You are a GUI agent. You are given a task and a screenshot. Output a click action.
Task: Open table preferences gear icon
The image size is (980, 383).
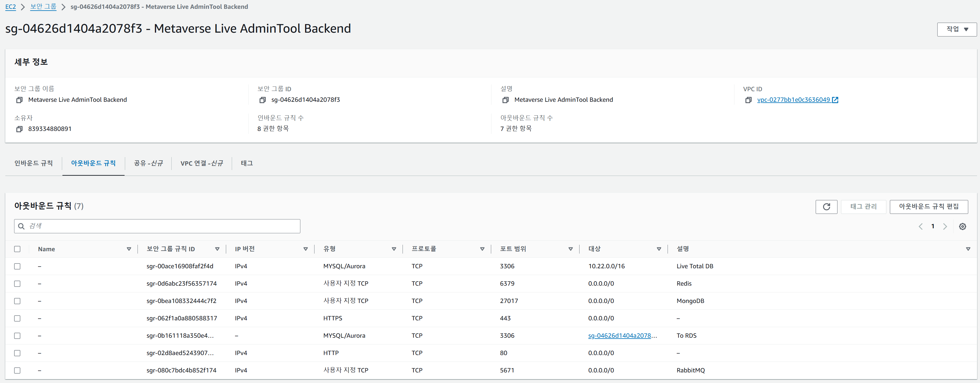[x=962, y=227]
